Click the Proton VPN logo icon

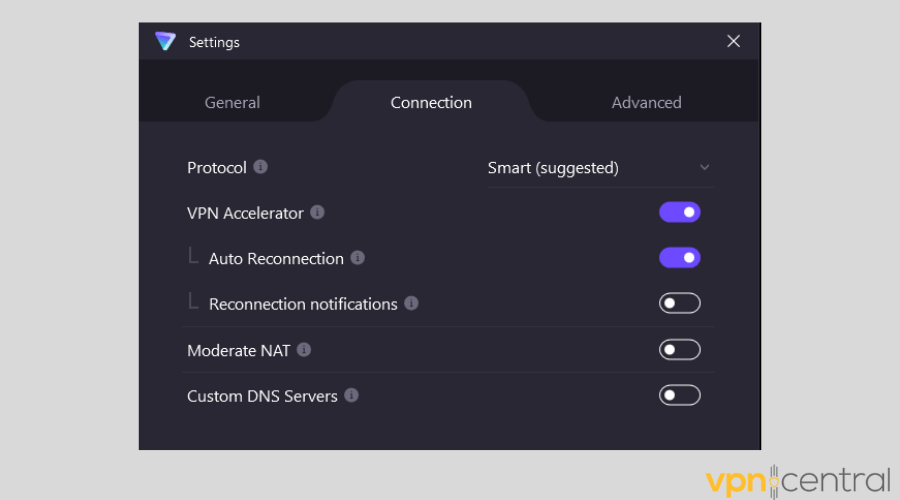[x=165, y=41]
